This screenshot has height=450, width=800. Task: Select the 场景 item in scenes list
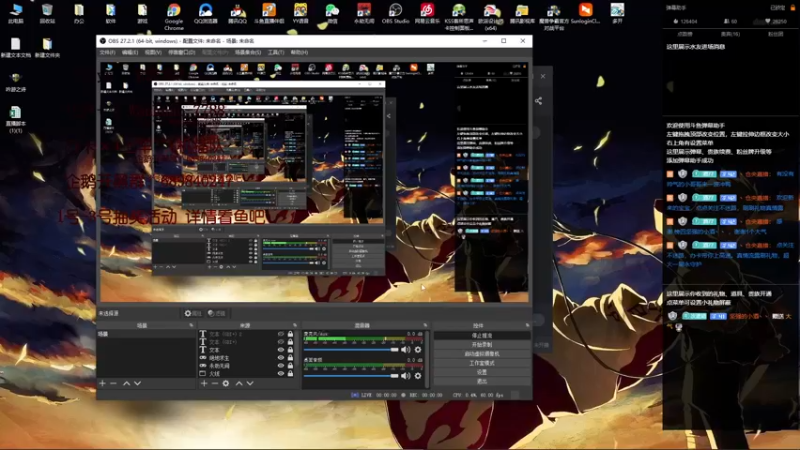(146, 334)
